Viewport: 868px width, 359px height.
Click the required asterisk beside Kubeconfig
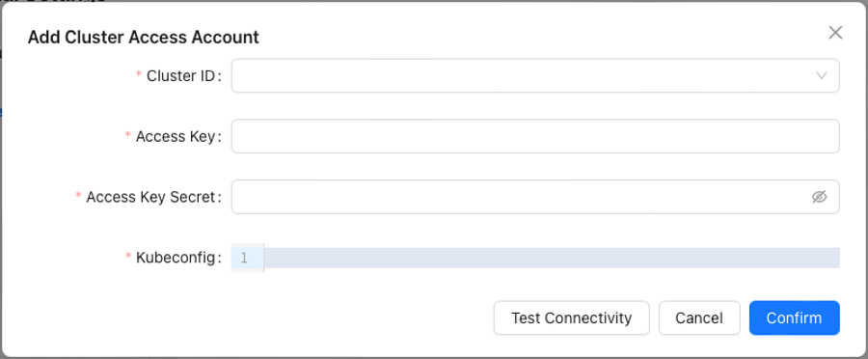tap(128, 258)
